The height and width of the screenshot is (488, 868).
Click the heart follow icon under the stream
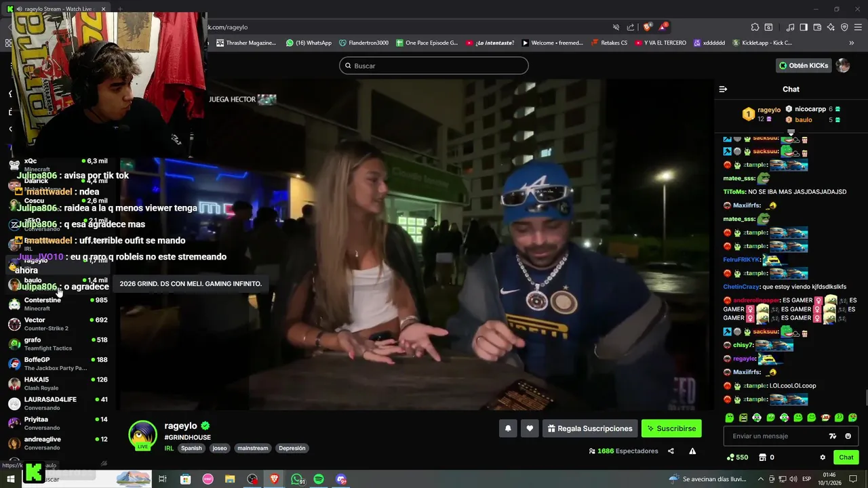click(530, 428)
